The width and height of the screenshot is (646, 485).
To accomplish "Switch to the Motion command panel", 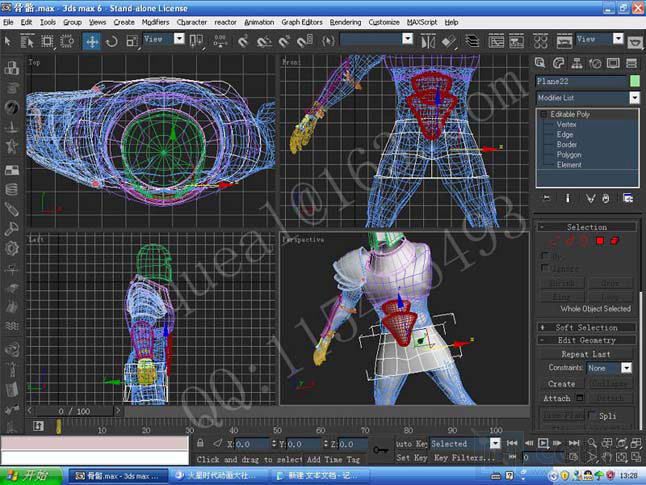I will click(595, 63).
